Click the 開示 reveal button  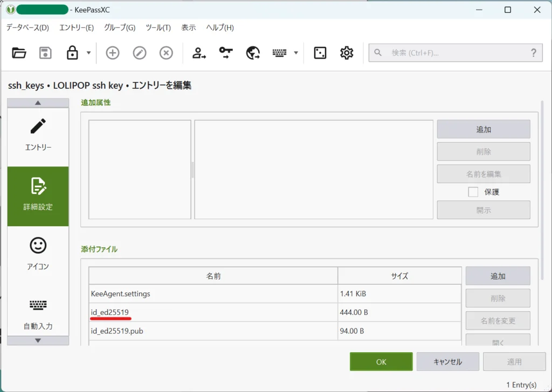[x=484, y=210]
